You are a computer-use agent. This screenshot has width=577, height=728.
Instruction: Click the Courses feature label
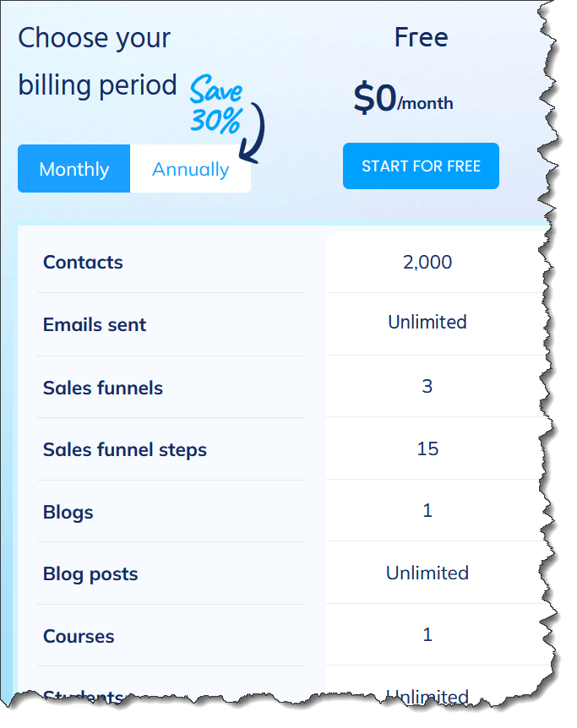click(x=78, y=636)
